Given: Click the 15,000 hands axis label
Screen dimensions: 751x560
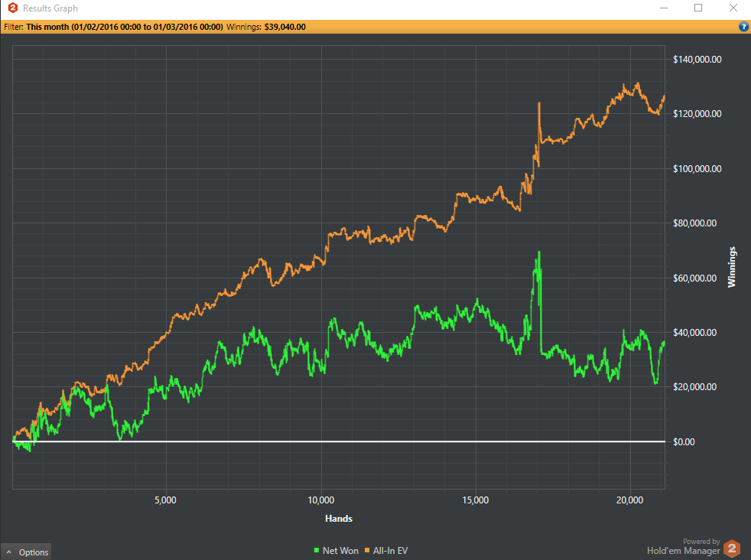Looking at the screenshot, I should 476,500.
